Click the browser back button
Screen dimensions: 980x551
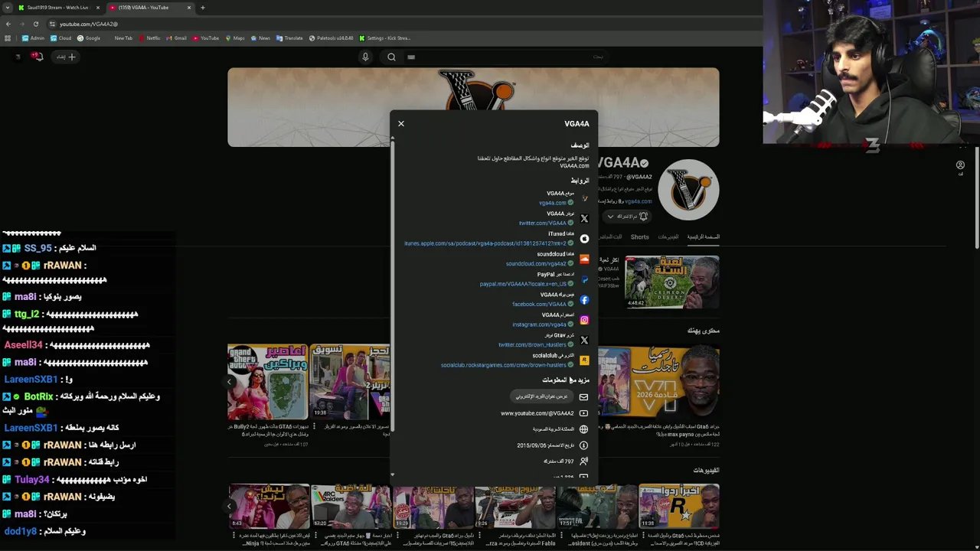click(x=8, y=24)
